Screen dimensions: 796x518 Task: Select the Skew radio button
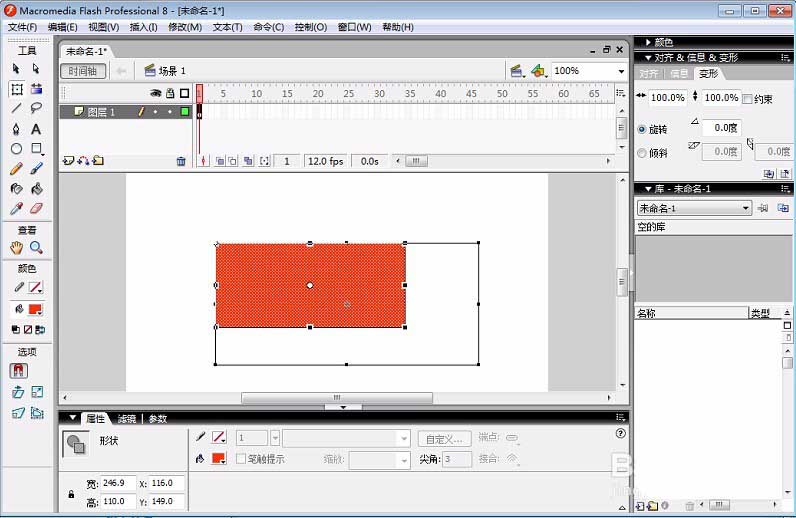click(642, 153)
